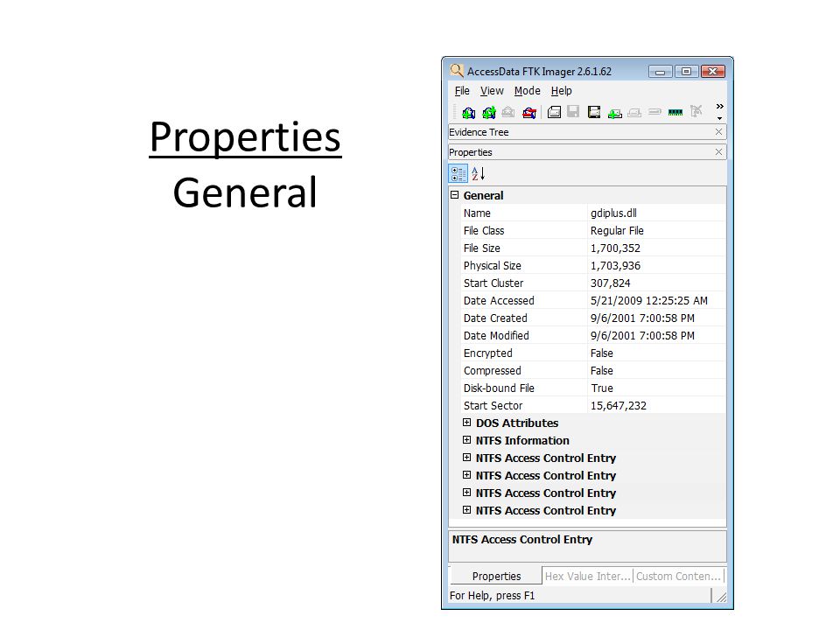Viewport: 840px width, 630px height.
Task: Select the File Class row label
Action: pyautogui.click(x=484, y=231)
